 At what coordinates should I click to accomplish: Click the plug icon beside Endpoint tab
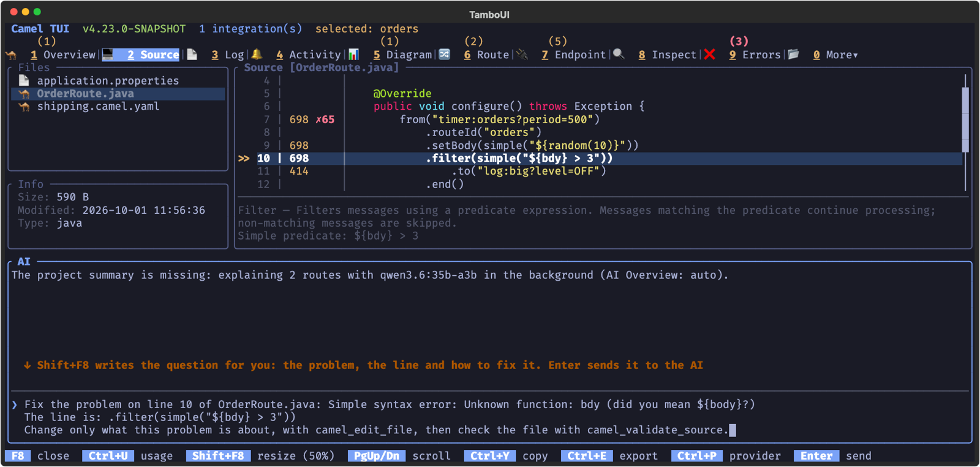coord(522,55)
